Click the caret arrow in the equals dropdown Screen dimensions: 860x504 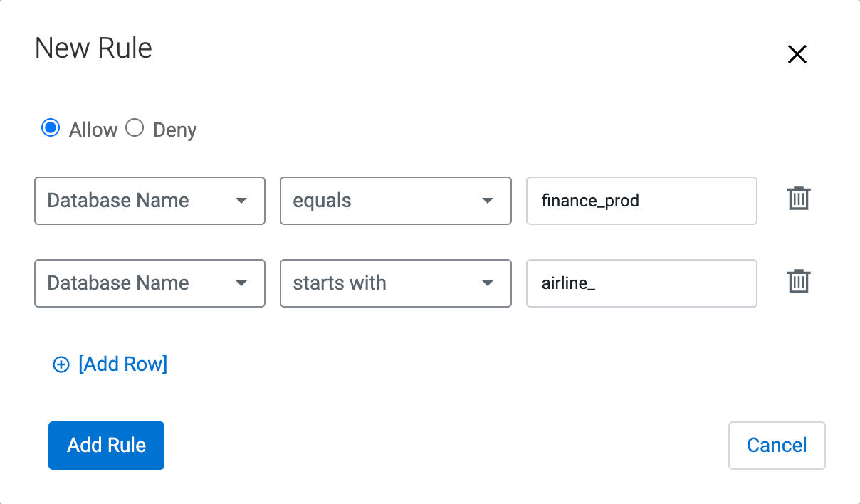[488, 201]
